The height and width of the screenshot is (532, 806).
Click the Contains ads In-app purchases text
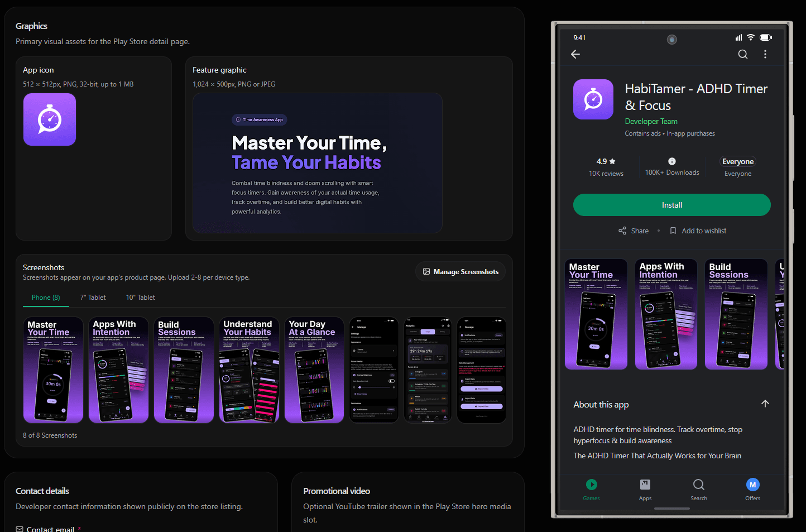pos(670,133)
